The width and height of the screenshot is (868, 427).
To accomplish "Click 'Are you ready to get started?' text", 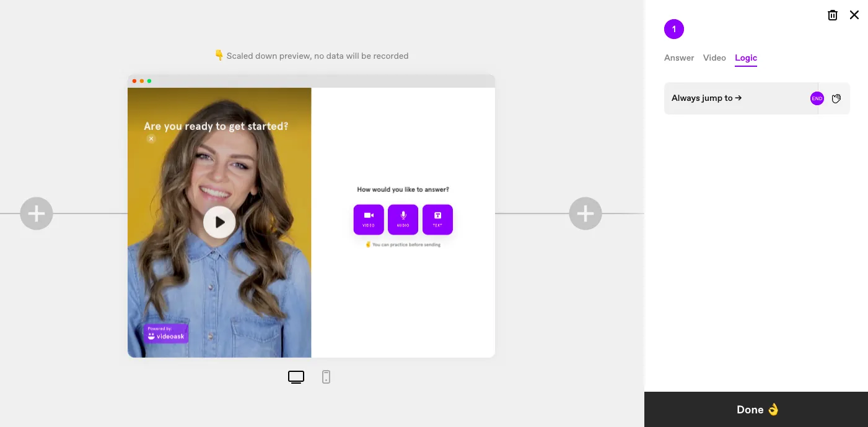I will coord(216,126).
